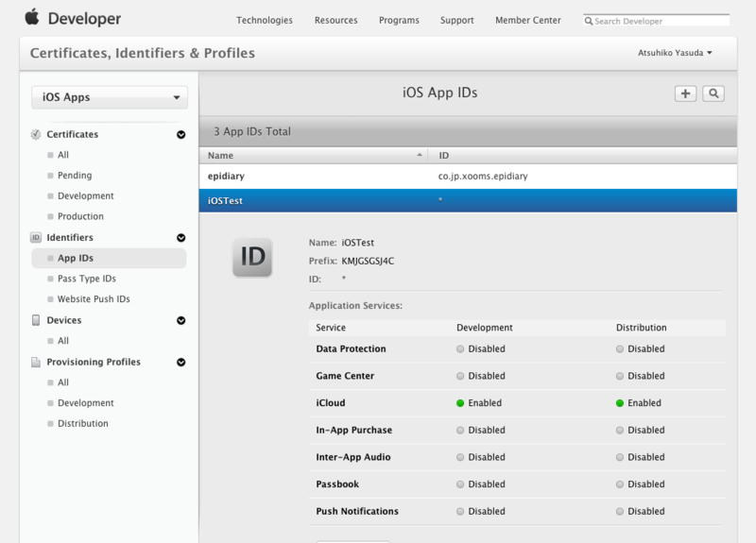The height and width of the screenshot is (543, 756).
Task: Show All devices
Action: (63, 341)
